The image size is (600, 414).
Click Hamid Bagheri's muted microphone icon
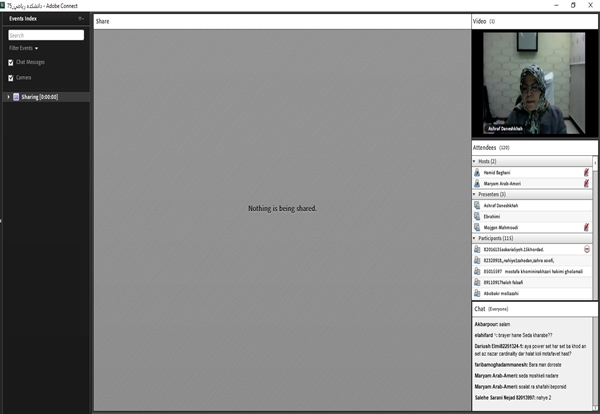coord(586,173)
